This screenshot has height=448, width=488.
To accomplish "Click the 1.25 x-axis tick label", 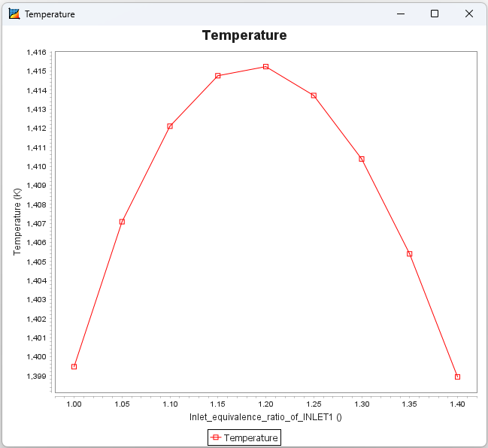I will coord(314,404).
